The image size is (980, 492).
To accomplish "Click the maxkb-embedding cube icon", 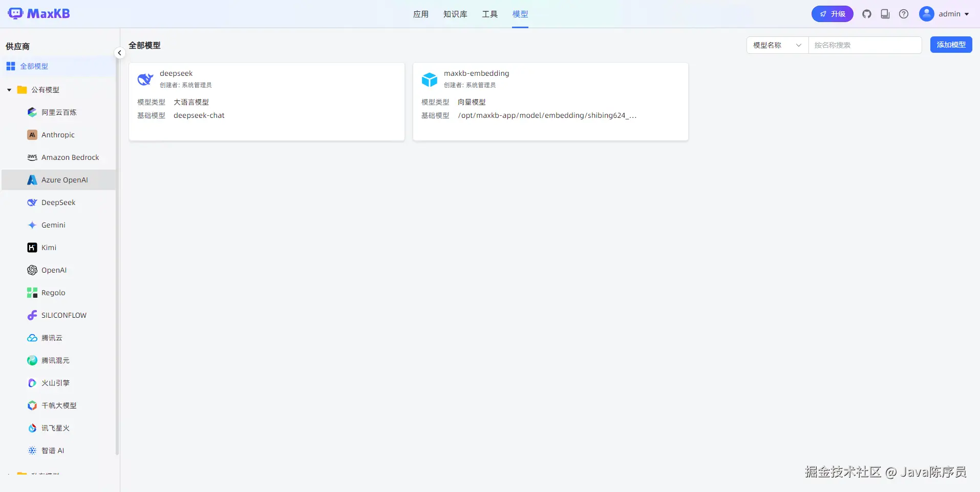I will (x=430, y=79).
